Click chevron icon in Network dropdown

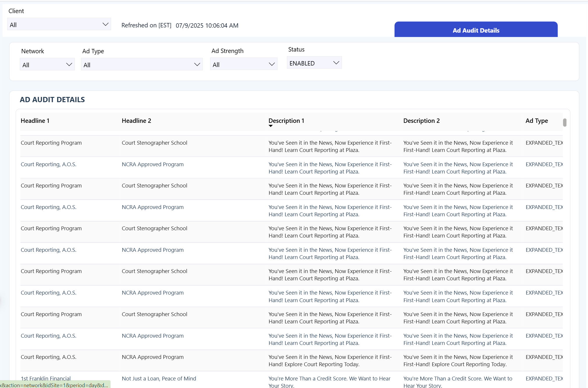coord(69,65)
